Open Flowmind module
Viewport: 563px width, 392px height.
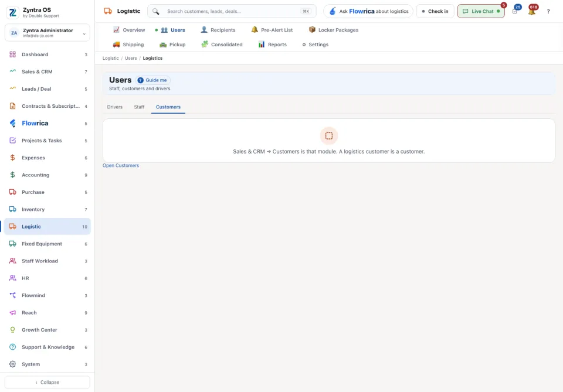point(48,295)
